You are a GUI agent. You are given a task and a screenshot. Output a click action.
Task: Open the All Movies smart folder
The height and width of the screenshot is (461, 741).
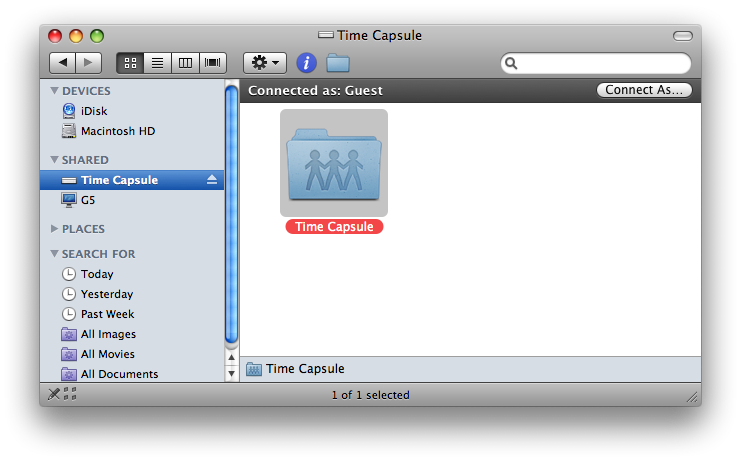coord(132,354)
